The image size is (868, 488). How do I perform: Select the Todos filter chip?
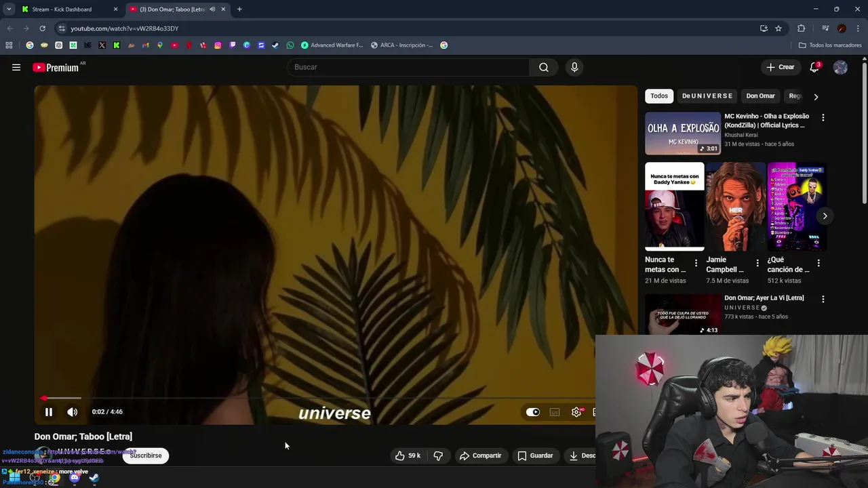[659, 96]
